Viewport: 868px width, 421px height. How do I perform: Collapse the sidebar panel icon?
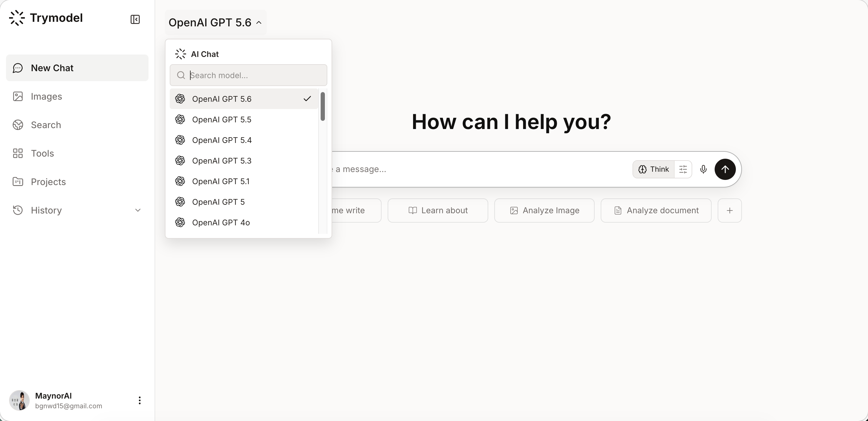[x=135, y=19]
